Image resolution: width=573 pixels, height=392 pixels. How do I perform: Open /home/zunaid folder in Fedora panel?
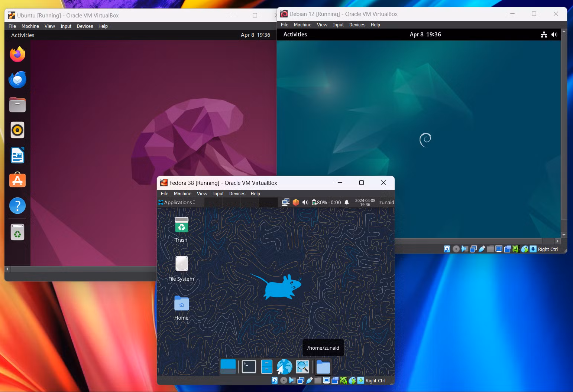(323, 367)
